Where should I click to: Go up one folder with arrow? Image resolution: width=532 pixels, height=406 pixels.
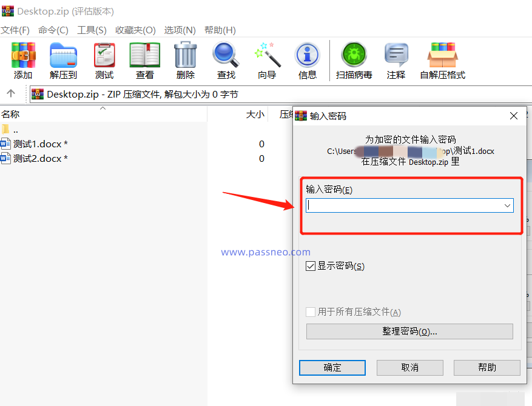coord(11,93)
